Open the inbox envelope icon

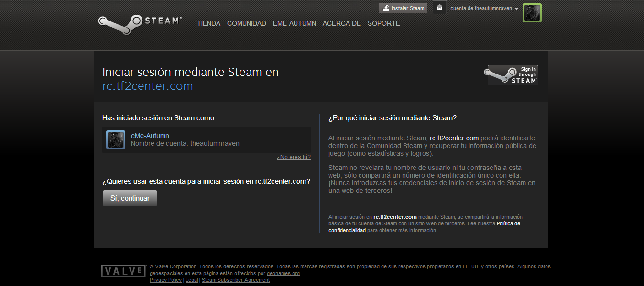tap(439, 8)
